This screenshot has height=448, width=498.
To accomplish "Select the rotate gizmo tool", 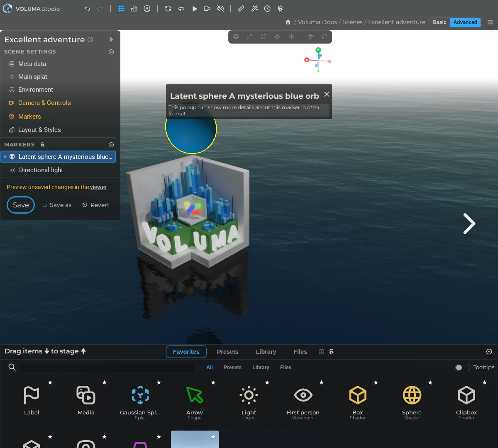I will pos(264,37).
